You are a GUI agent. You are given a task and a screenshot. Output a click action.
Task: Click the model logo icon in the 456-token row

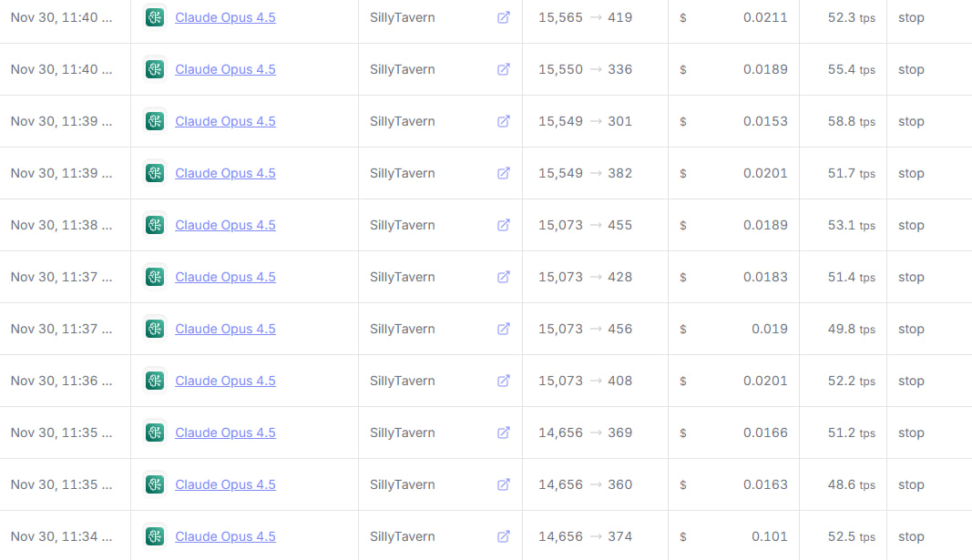pos(154,329)
